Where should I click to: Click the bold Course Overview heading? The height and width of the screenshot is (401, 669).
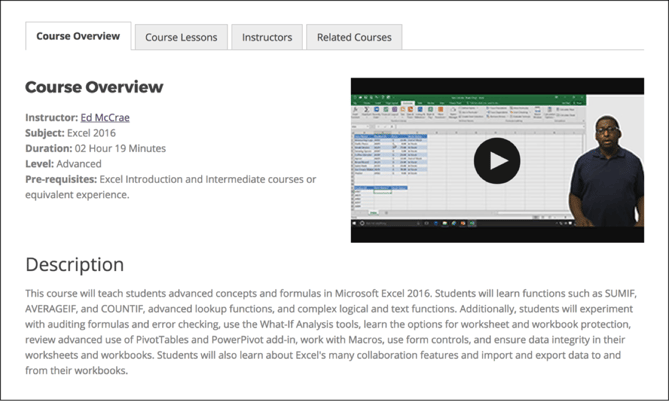[94, 87]
